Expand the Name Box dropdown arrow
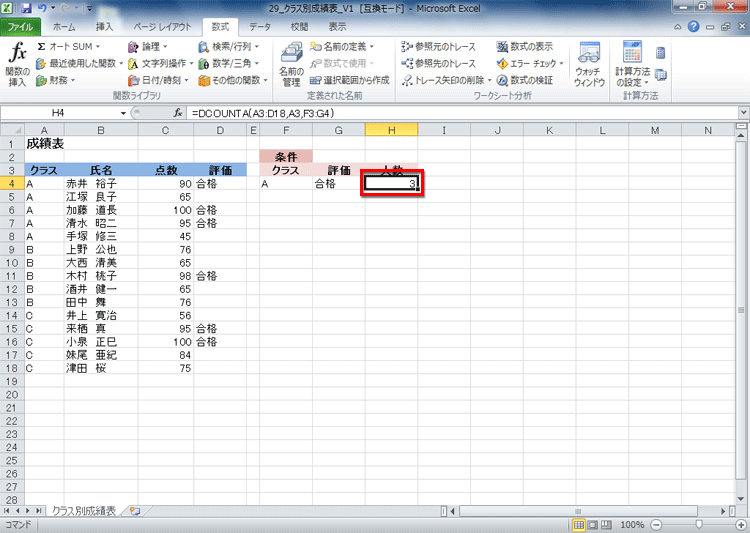 pos(123,113)
